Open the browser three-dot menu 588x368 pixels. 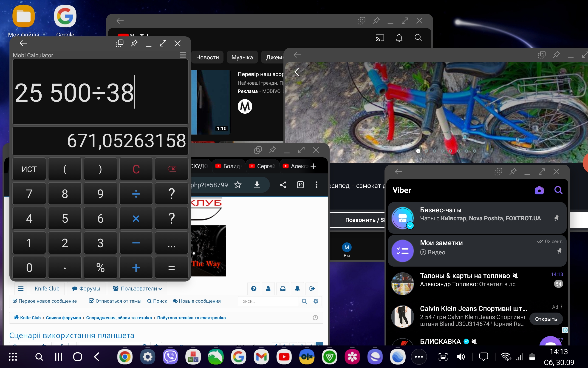point(316,185)
